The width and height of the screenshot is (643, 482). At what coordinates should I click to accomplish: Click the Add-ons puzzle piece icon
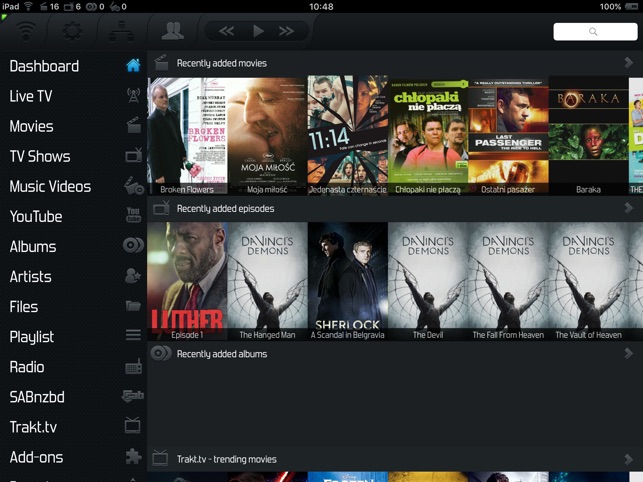[132, 457]
